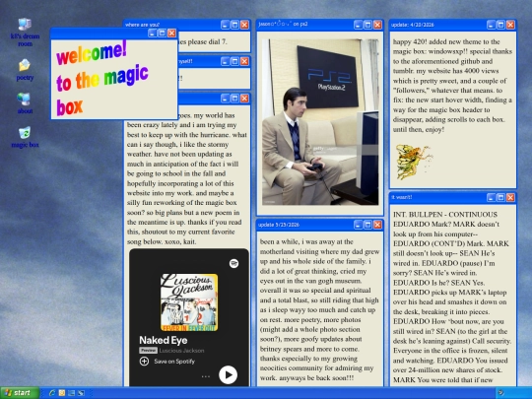
Task: Click the fourth quick launch shortcut icon
Action: (x=81, y=393)
